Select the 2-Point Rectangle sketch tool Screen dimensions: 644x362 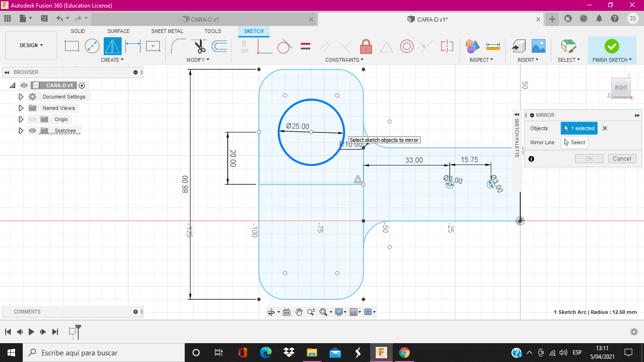point(72,46)
